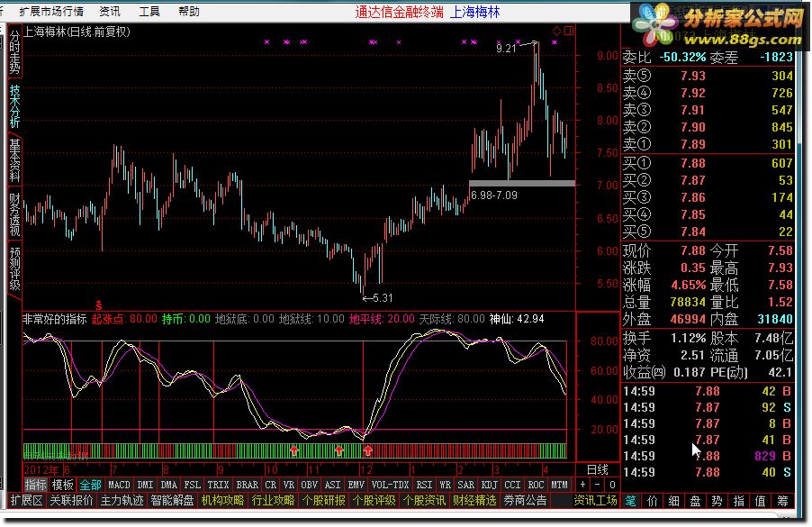Select the 盘 tab in quote panel
This screenshot has height=527, width=812.
click(x=696, y=501)
